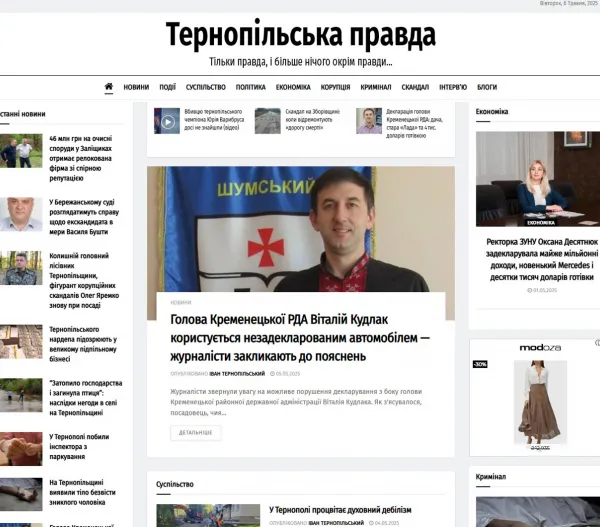
Task: Open the thumbnail in Суспільство section
Action: tap(208, 516)
